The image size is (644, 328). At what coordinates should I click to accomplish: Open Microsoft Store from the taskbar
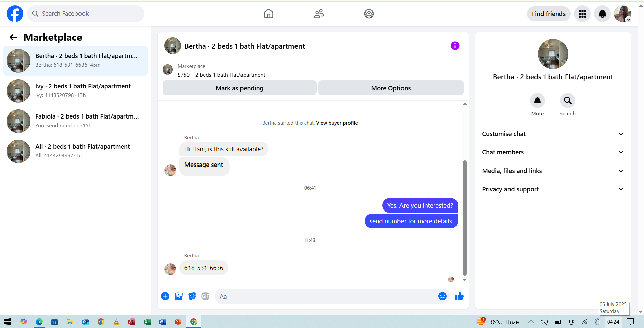[54, 322]
